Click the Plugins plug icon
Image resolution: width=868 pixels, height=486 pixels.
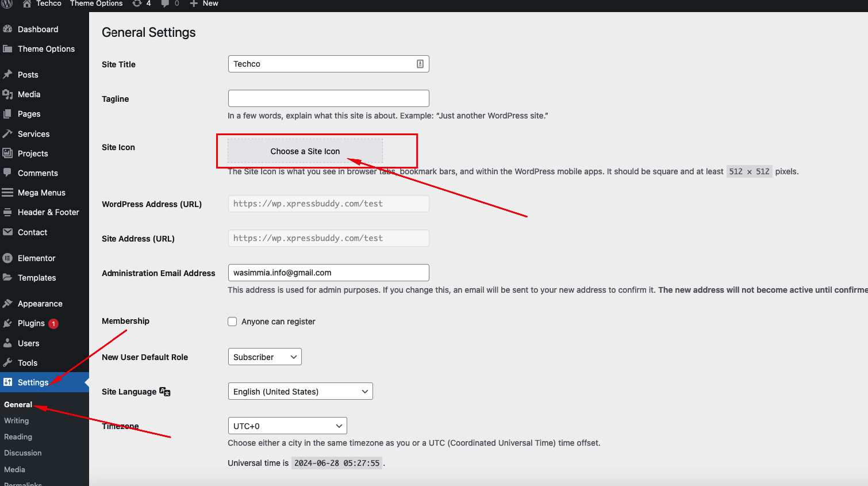(7, 323)
